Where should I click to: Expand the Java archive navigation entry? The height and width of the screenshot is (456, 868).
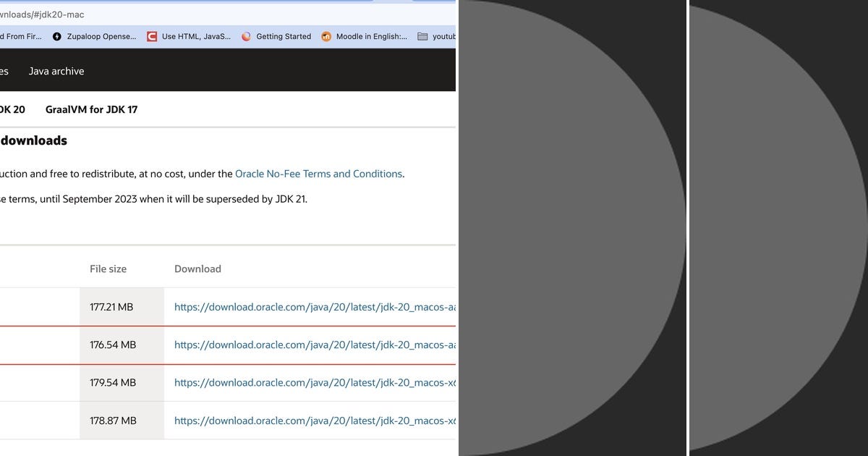point(56,71)
